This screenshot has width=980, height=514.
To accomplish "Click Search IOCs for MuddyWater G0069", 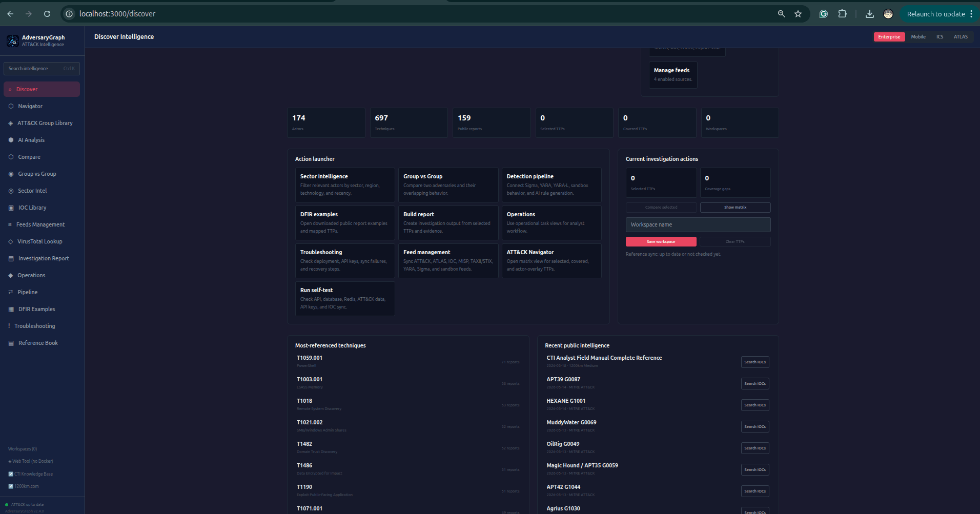I will tap(755, 427).
